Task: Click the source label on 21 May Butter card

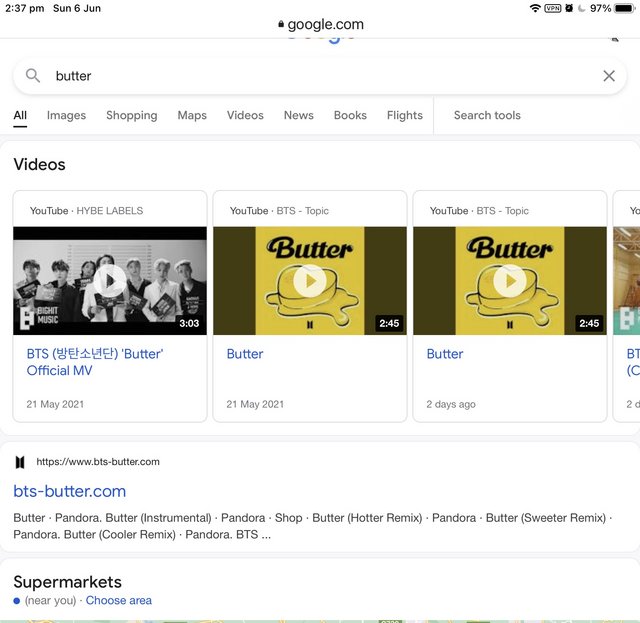Action: pos(279,211)
